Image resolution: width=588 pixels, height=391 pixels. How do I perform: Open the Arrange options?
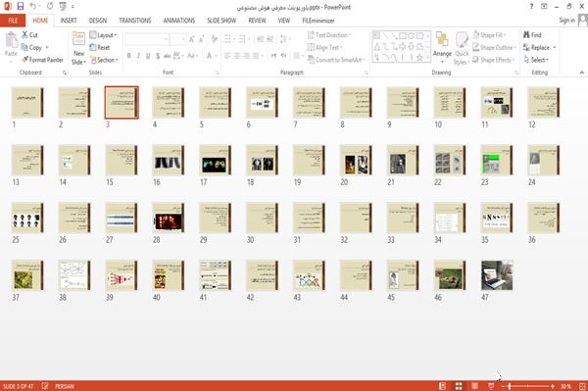tap(442, 48)
